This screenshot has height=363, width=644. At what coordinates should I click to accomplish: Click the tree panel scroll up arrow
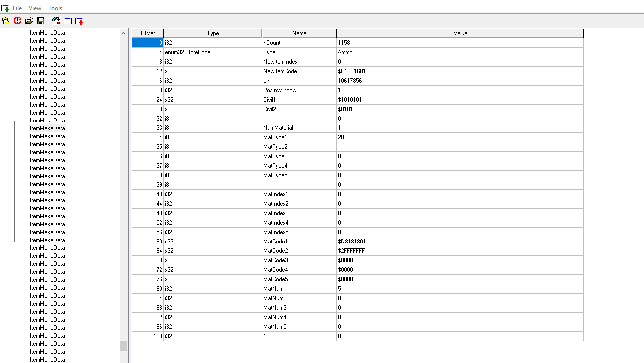point(123,33)
